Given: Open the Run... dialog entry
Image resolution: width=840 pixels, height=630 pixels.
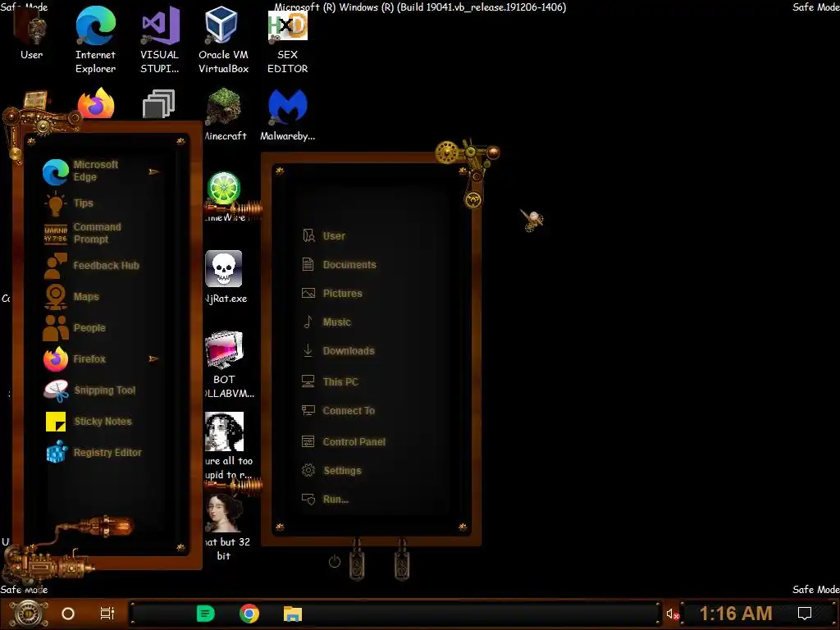Looking at the screenshot, I should coord(325,500).
